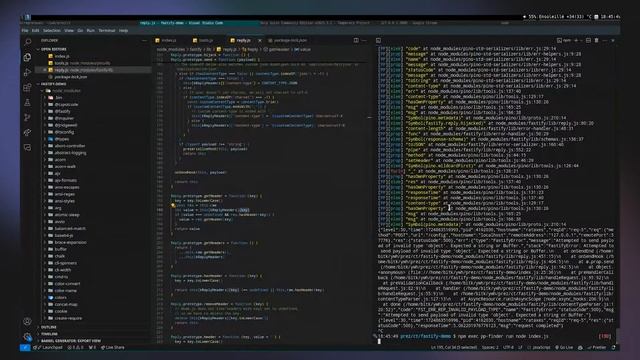The image size is (640, 360).
Task: Open the View menu
Action: pos(69,31)
